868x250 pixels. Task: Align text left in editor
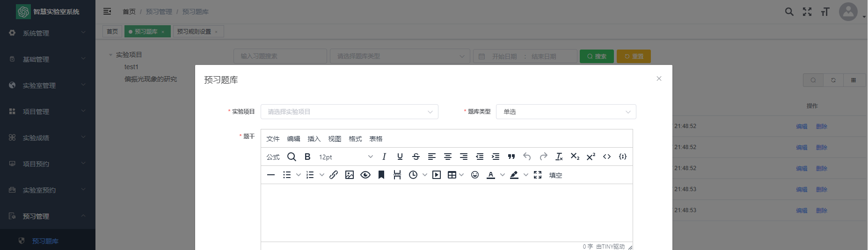click(x=432, y=157)
